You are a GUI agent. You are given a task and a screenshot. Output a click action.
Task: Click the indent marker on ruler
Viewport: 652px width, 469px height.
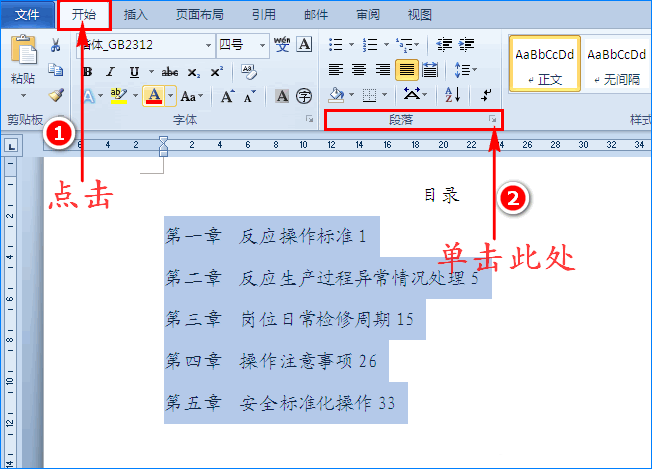pyautogui.click(x=163, y=146)
